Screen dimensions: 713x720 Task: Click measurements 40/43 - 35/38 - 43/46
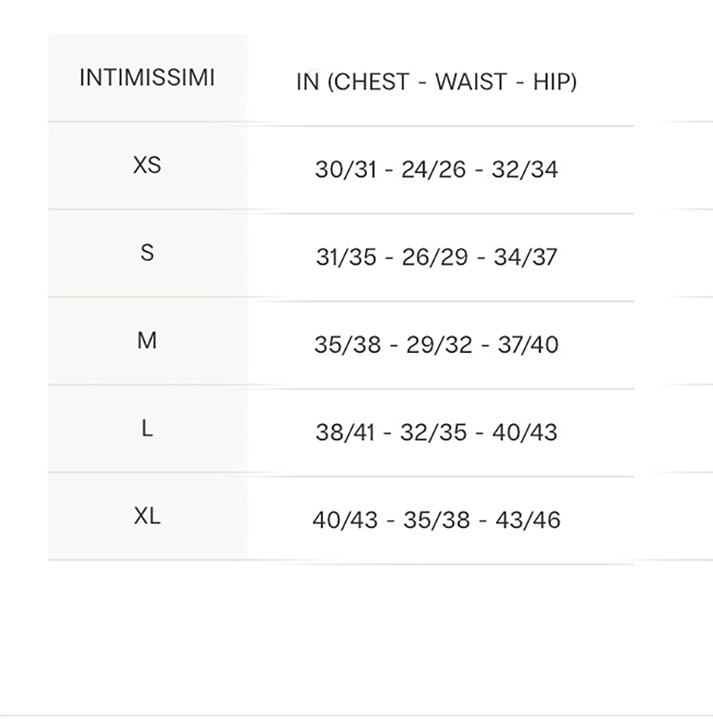coord(437,520)
